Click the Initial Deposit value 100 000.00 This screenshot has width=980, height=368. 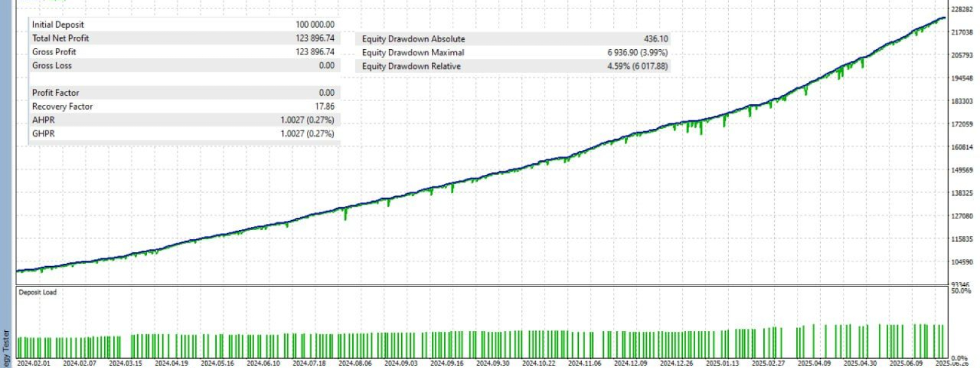315,25
